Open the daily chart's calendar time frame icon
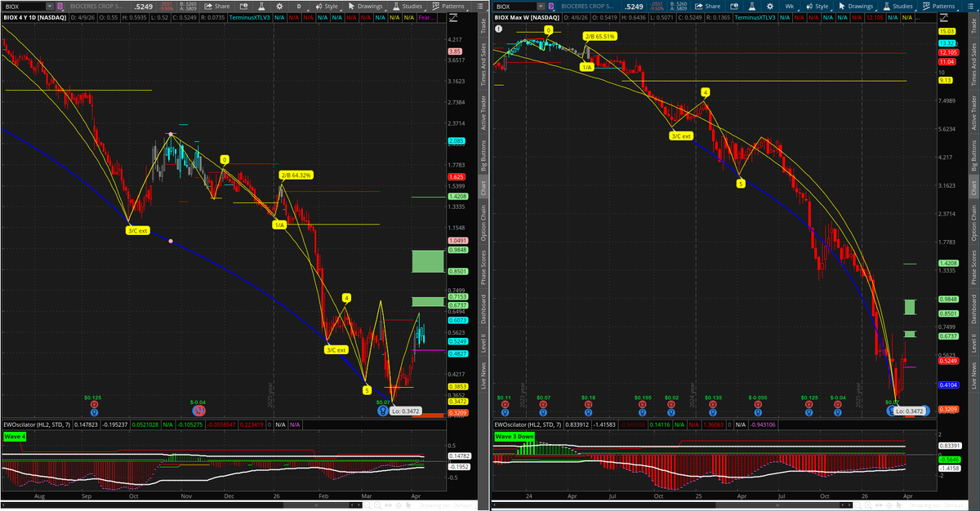 click(x=243, y=7)
